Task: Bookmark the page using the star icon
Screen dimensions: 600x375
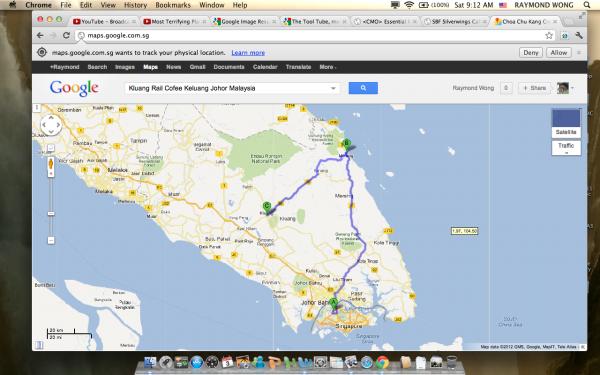Action: coord(549,36)
